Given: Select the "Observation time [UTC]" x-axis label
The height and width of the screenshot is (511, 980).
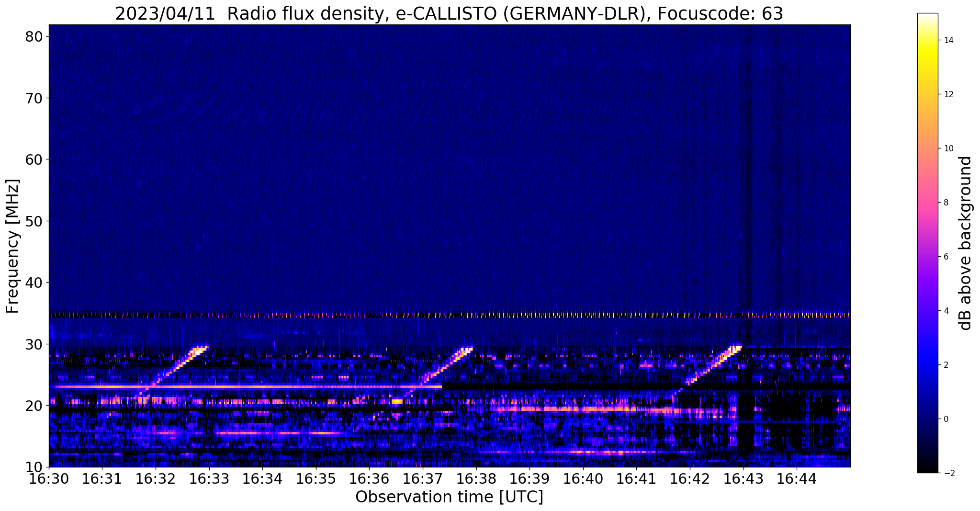Looking at the screenshot, I should click(449, 497).
